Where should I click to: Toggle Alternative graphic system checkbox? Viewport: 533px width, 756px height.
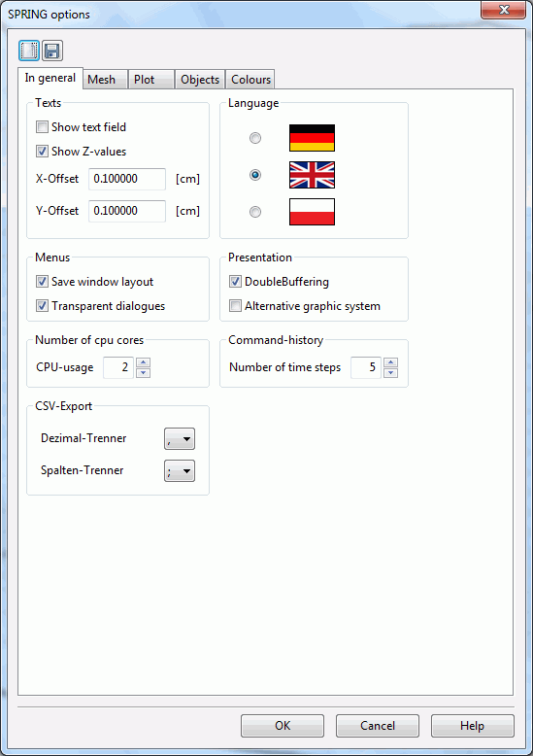(x=235, y=306)
